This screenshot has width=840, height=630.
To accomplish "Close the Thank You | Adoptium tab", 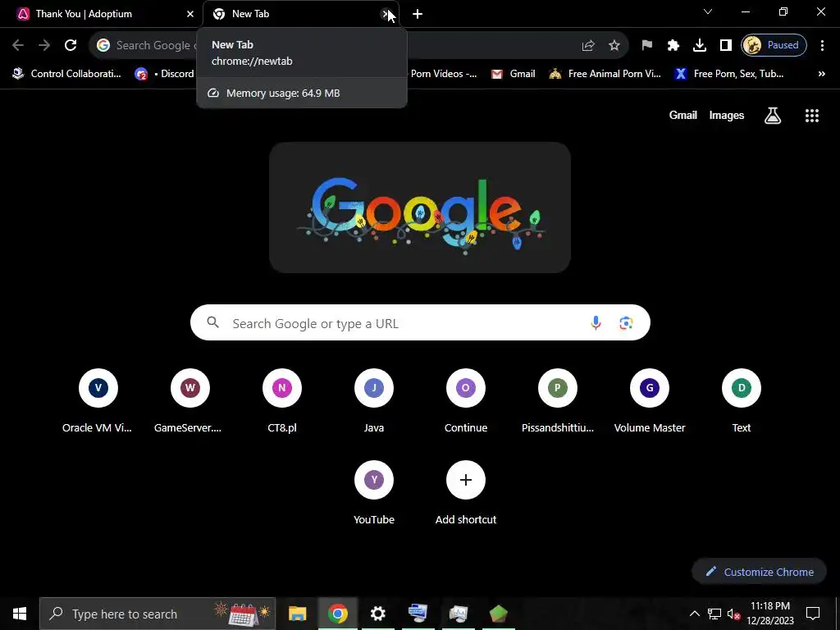I will pos(190,14).
